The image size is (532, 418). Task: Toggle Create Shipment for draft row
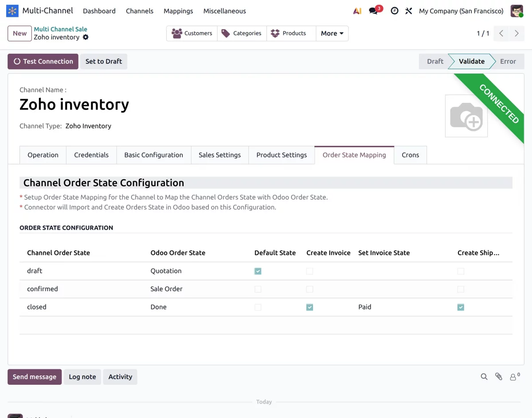[461, 271]
